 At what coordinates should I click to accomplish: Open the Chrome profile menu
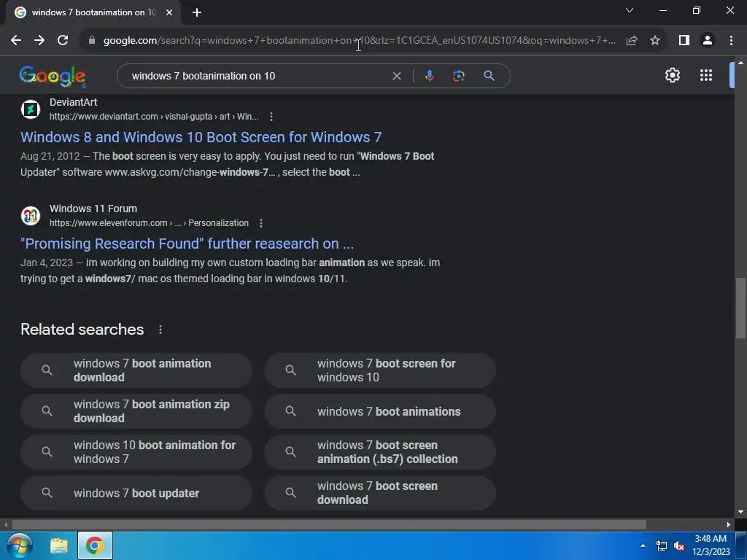(x=708, y=41)
